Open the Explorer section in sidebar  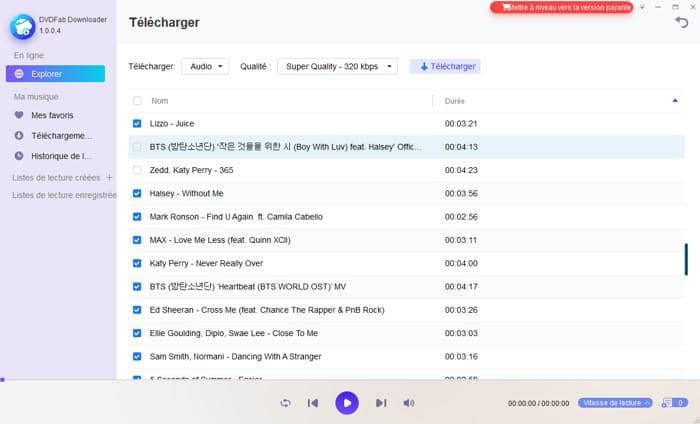pos(56,74)
